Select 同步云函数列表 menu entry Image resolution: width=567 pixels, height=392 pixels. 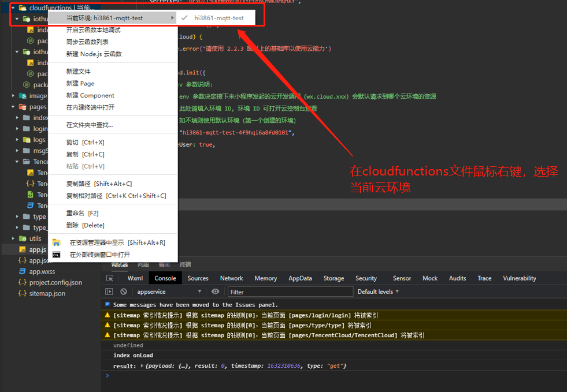pyautogui.click(x=87, y=42)
